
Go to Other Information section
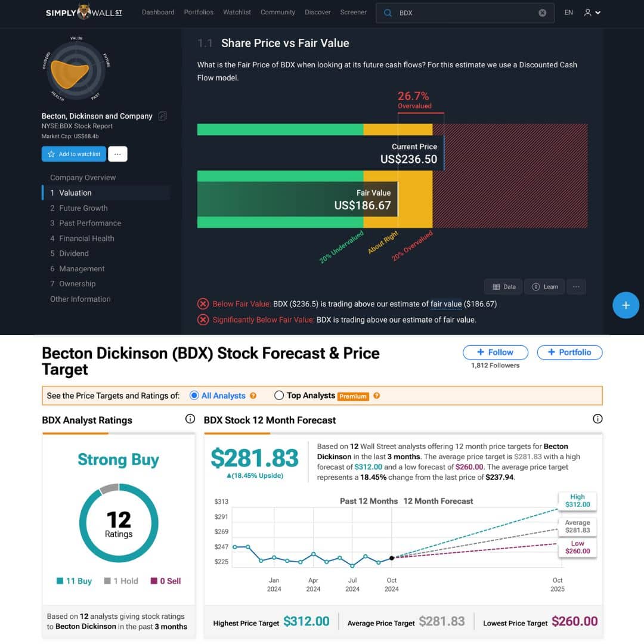point(80,299)
